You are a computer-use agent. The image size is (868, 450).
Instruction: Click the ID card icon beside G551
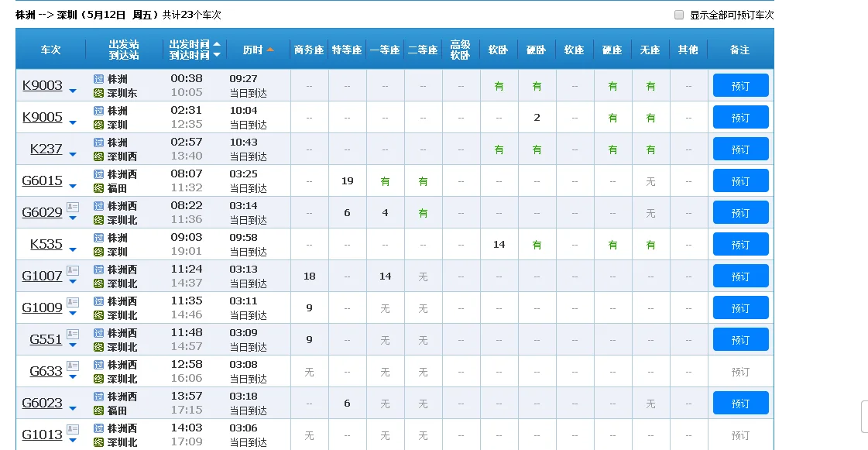73,334
